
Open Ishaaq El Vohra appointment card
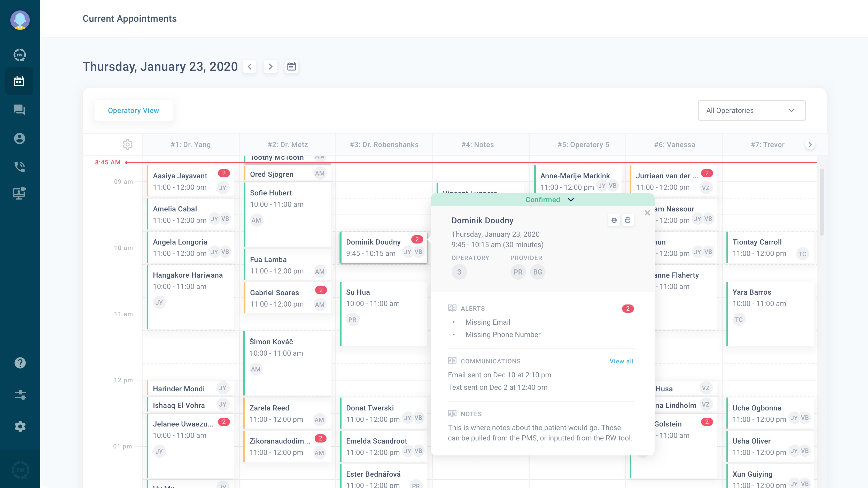coord(191,405)
